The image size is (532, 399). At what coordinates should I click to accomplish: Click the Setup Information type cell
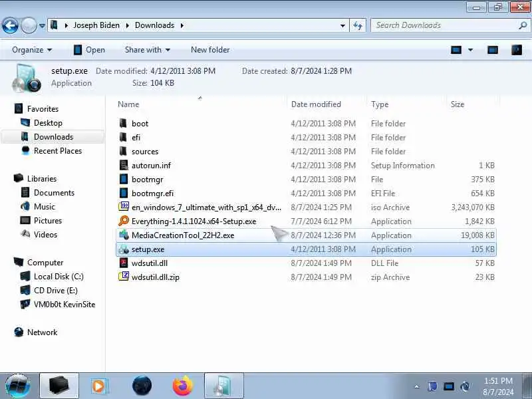click(403, 165)
